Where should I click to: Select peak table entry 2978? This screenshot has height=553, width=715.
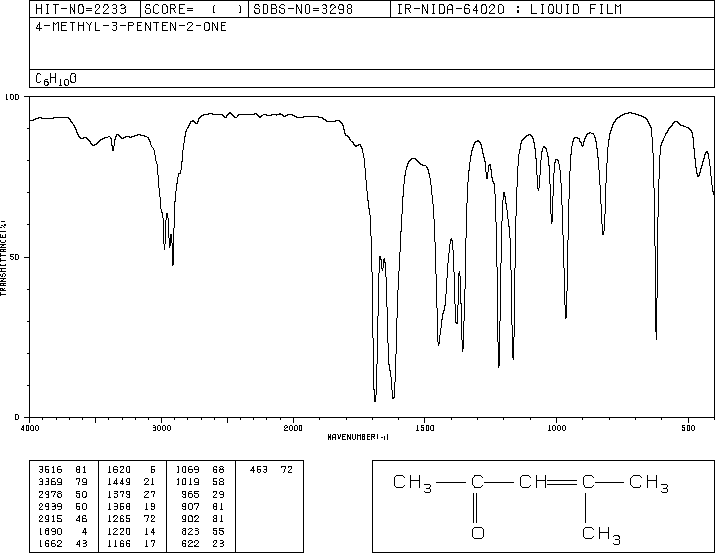63,494
